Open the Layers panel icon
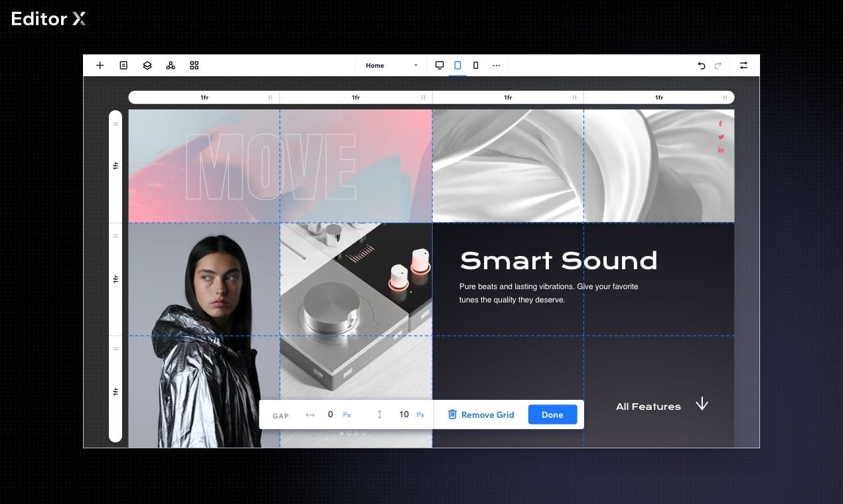Image resolution: width=843 pixels, height=504 pixels. 147,66
